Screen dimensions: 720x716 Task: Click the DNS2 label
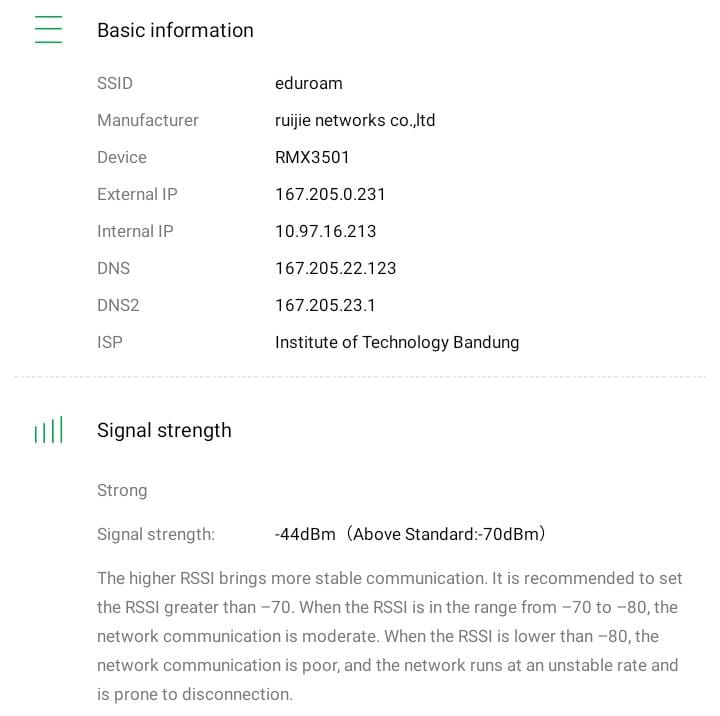pyautogui.click(x=118, y=305)
